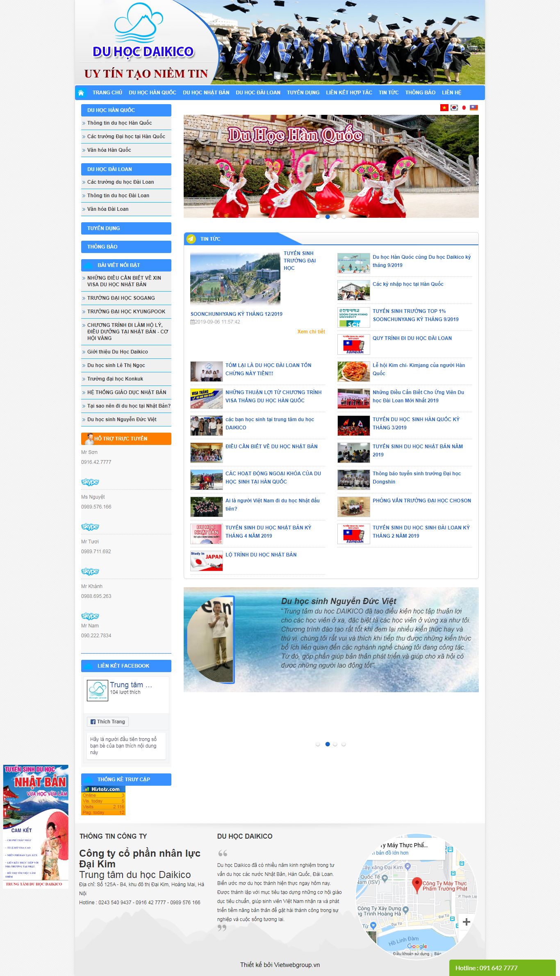Click the home icon in navigation bar
Image resolution: width=560 pixels, height=976 pixels.
tap(81, 93)
